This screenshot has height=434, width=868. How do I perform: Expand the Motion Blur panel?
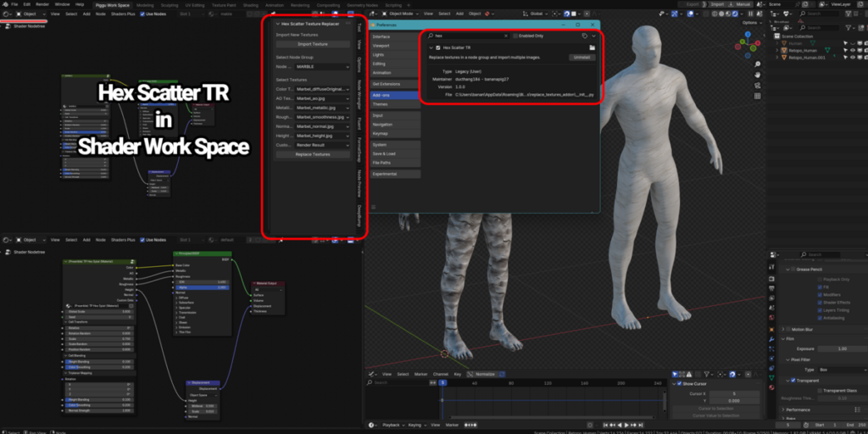[783, 329]
